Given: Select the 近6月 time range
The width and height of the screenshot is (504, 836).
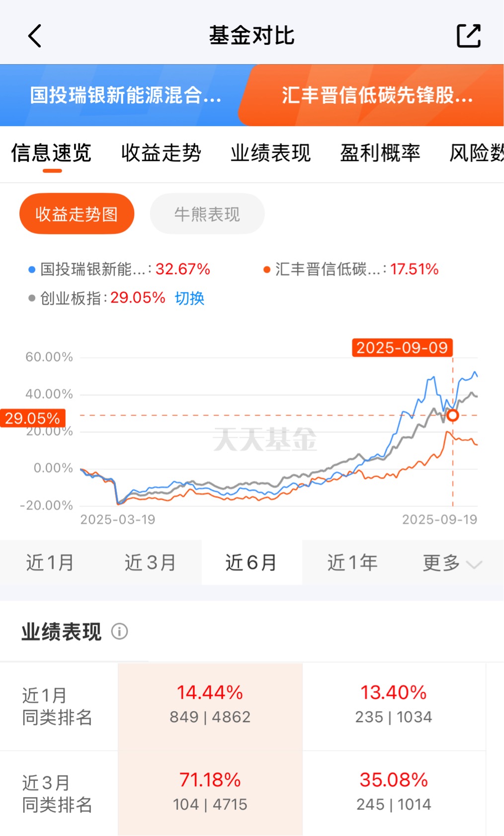Looking at the screenshot, I should 252,563.
